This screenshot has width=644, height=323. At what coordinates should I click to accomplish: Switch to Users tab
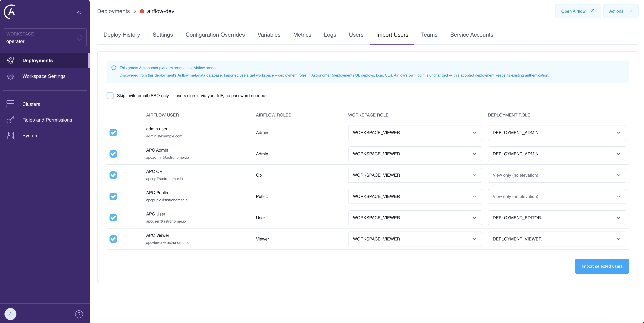click(356, 35)
